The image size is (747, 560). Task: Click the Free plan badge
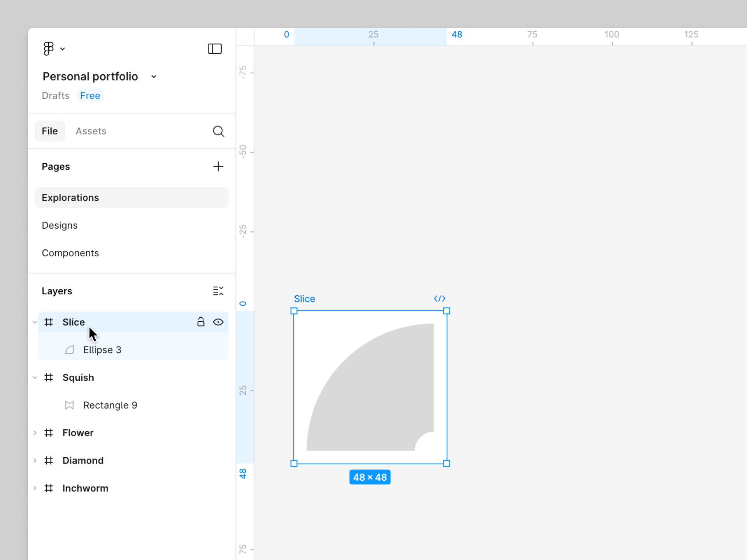coord(90,96)
